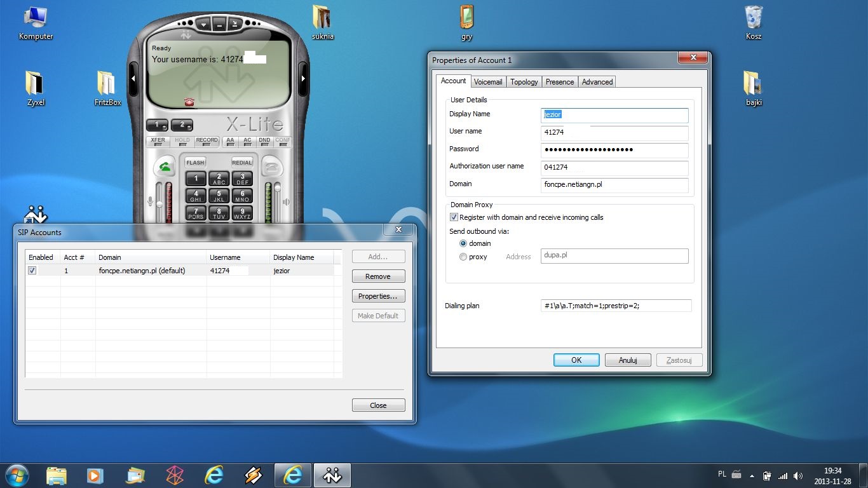Click the Authorization user name field
868x488 pixels.
point(614,168)
